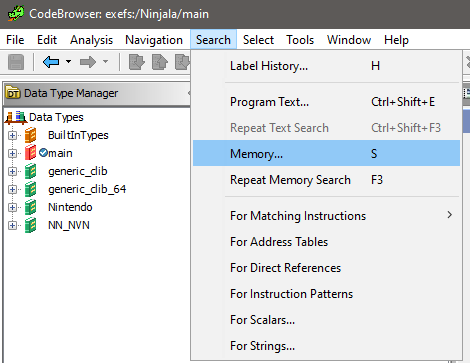This screenshot has height=363, width=470.
Task: Click the Data Types bookshelf root icon
Action: pyautogui.click(x=16, y=117)
